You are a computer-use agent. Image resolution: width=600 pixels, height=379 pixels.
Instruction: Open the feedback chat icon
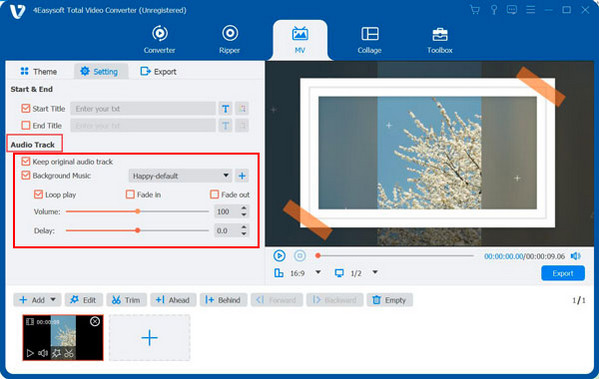click(512, 10)
